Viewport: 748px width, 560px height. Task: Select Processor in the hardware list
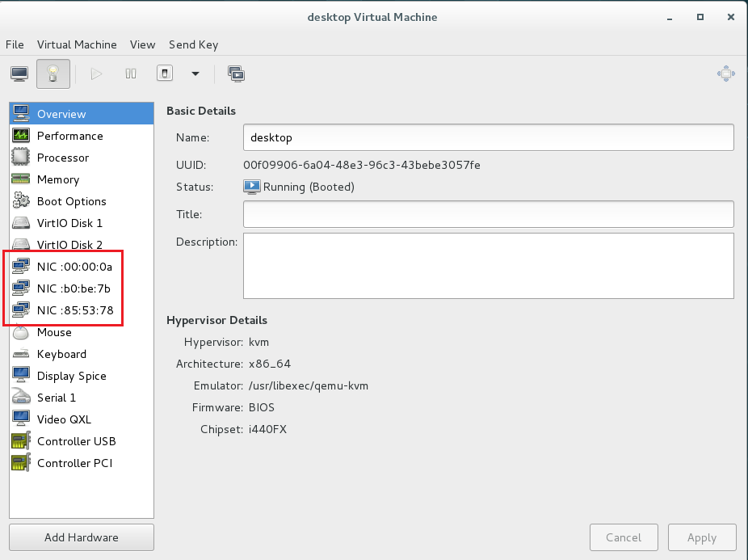pos(82,158)
